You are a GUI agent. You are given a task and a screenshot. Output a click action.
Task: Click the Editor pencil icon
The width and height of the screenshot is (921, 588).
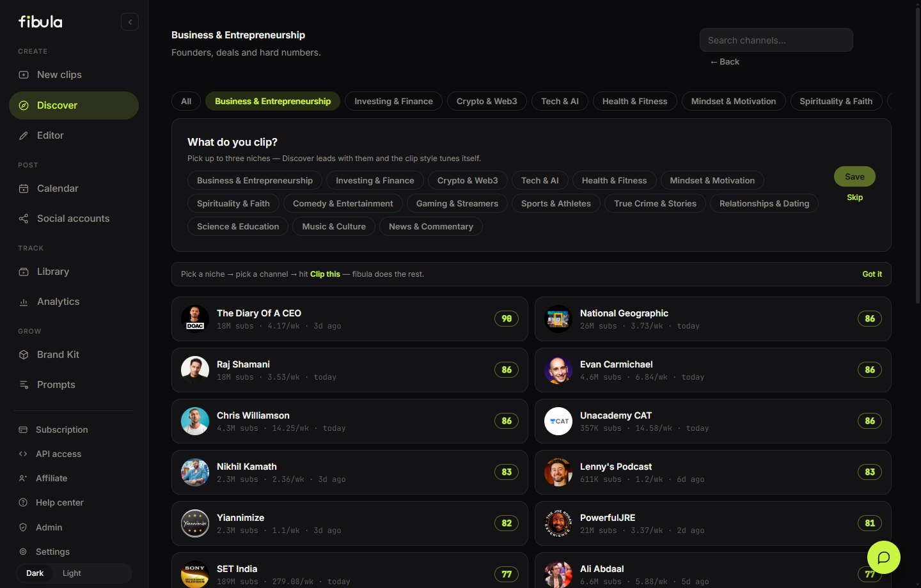pyautogui.click(x=24, y=135)
